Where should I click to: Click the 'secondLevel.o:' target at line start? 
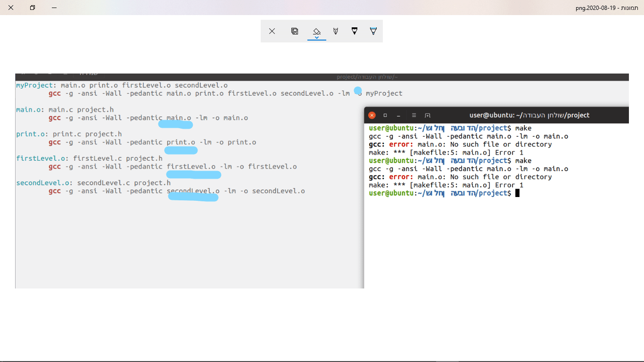coord(44,183)
